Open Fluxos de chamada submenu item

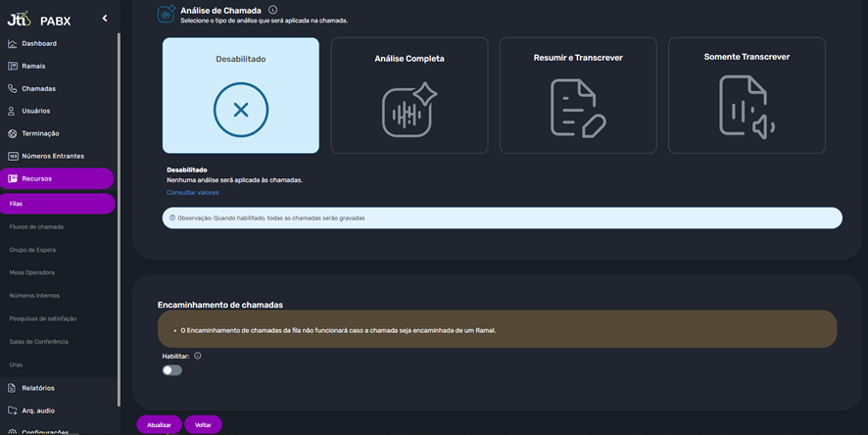click(36, 226)
